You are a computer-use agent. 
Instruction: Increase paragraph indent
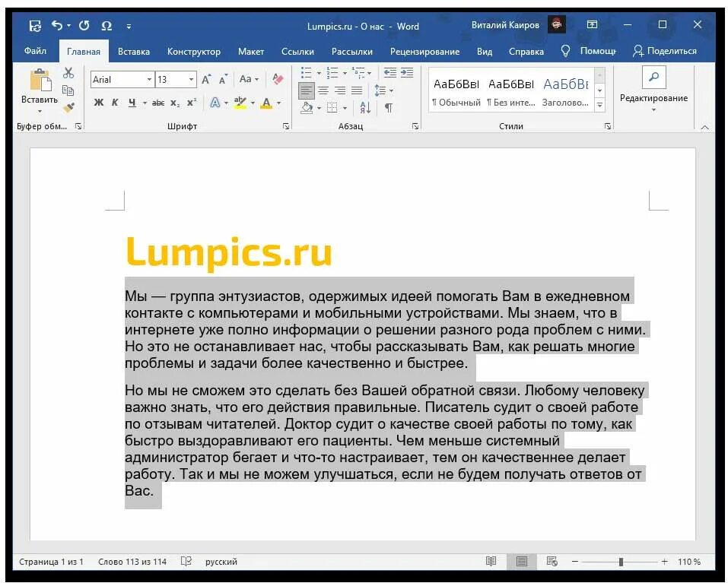click(407, 73)
